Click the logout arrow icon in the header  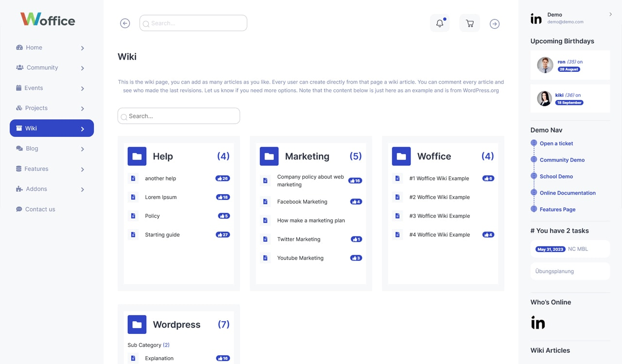click(494, 23)
